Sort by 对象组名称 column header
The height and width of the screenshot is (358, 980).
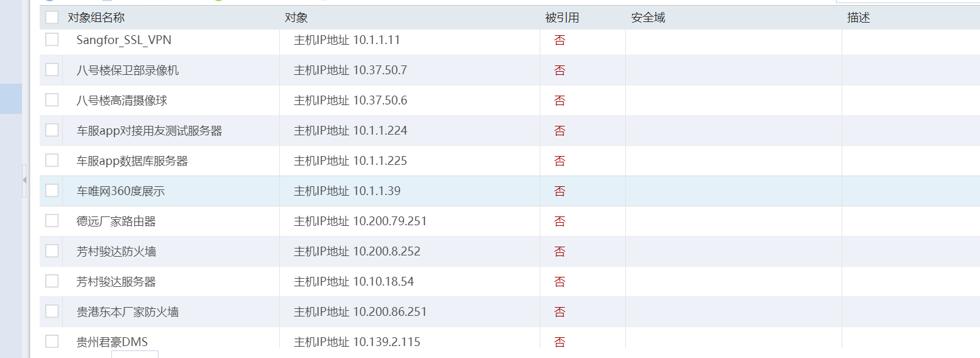tap(96, 18)
